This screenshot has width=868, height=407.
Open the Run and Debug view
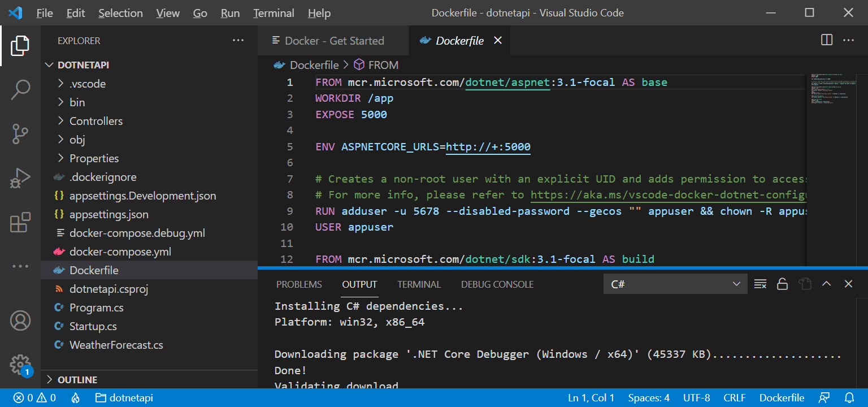[20, 178]
